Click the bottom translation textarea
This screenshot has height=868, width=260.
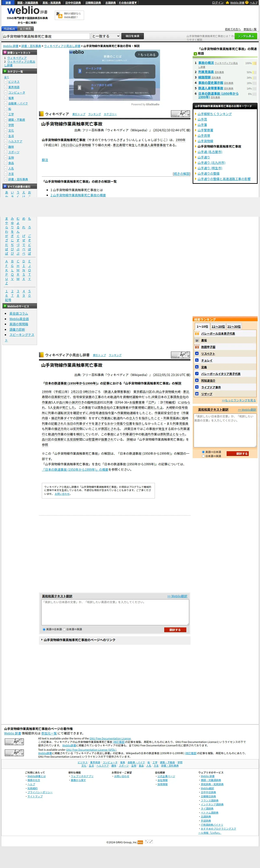click(115, 612)
